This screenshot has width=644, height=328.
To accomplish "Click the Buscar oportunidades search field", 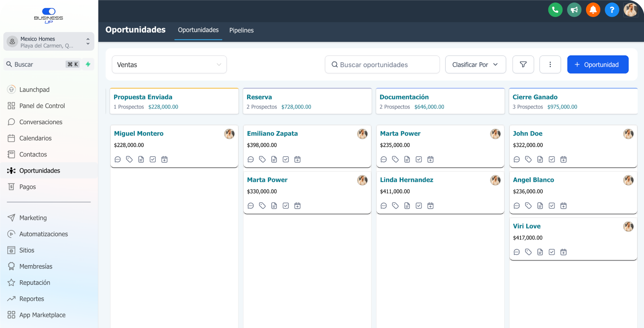I will (382, 64).
